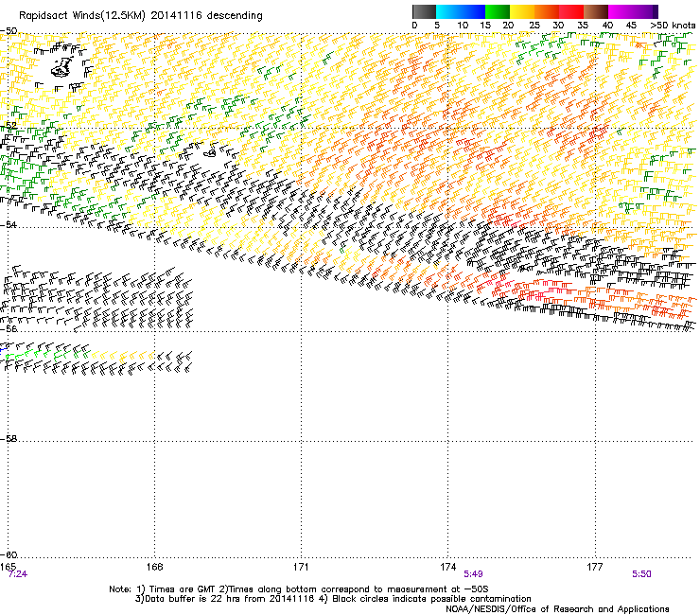
Task: Click the dark purple 45-50 knots swatch
Action: tap(645, 11)
